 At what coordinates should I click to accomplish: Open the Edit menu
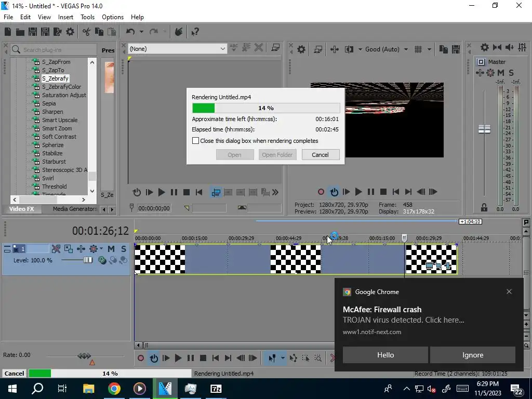[x=25, y=17]
